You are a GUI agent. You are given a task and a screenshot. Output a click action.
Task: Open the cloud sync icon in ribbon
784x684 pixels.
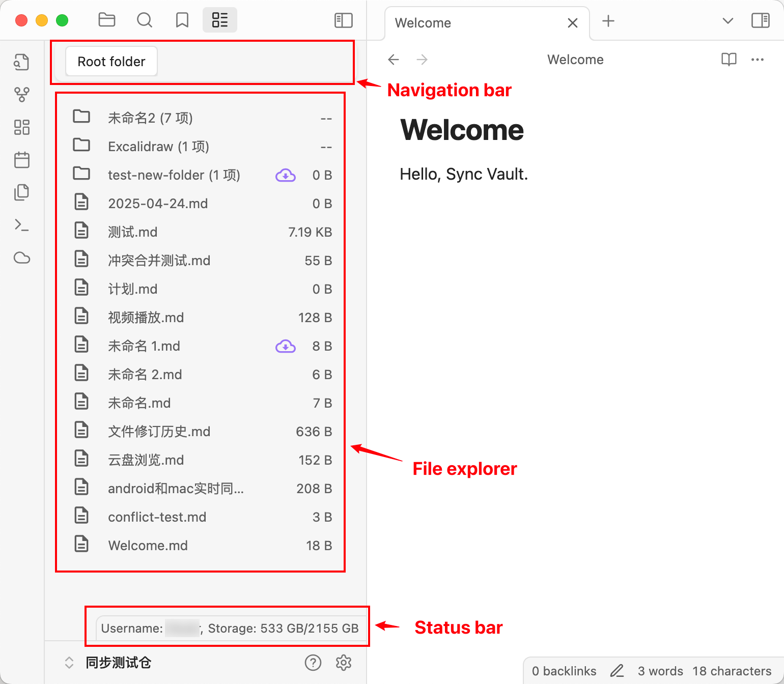click(22, 258)
